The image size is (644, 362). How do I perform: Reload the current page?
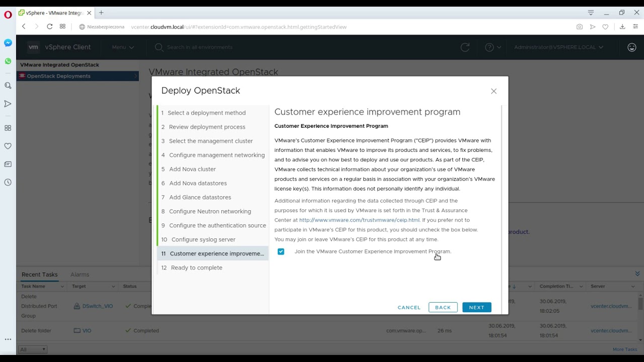point(50,27)
